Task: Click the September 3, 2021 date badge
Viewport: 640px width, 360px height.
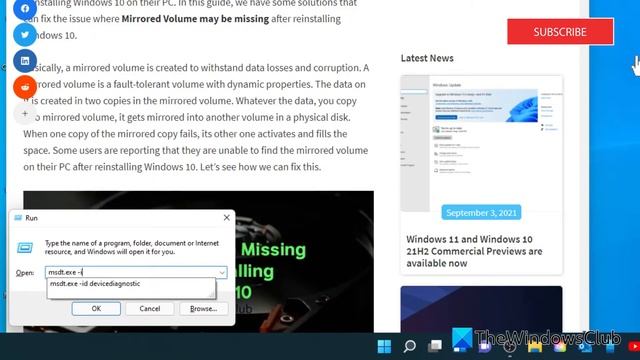Action: [481, 213]
